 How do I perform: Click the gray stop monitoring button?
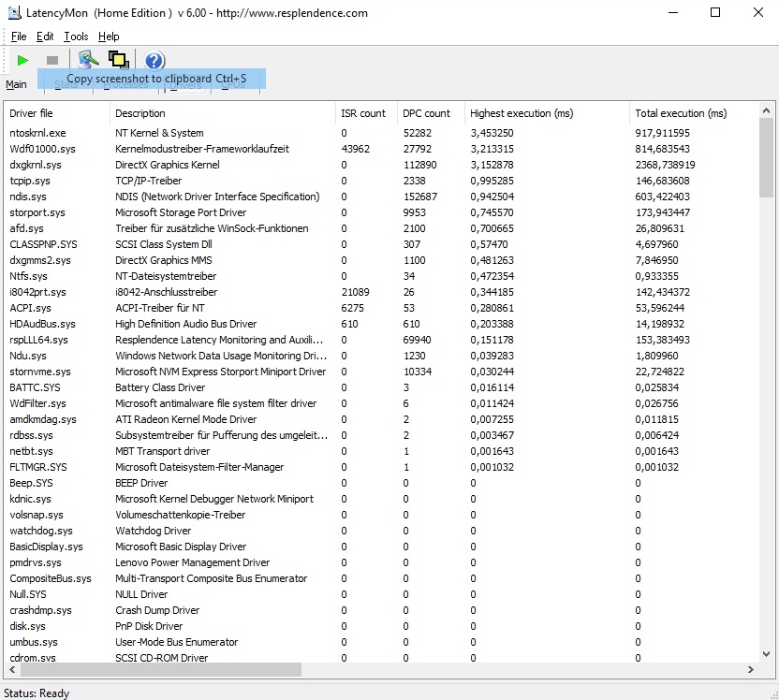[52, 61]
